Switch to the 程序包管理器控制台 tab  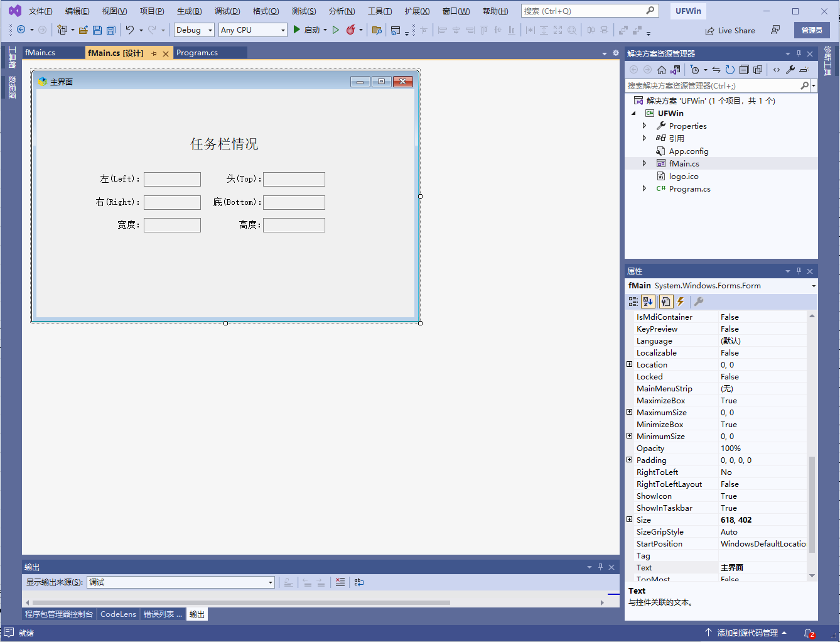click(x=59, y=614)
